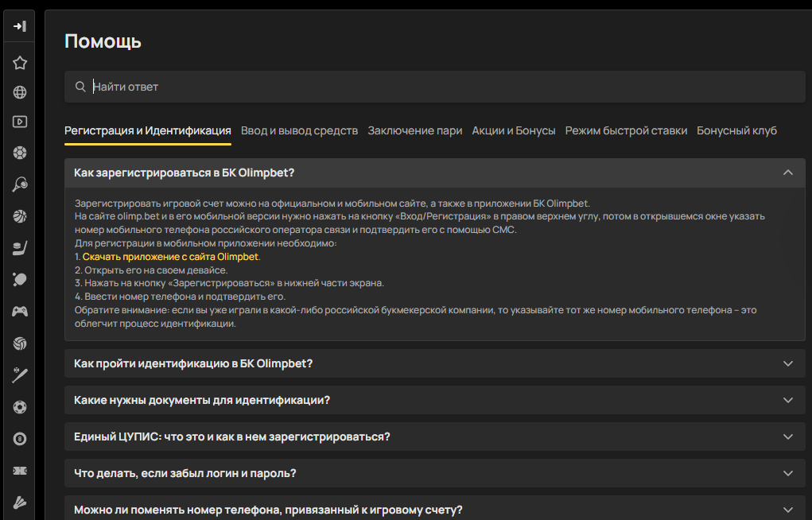Open live video play icon
The width and height of the screenshot is (812, 520).
pos(20,122)
